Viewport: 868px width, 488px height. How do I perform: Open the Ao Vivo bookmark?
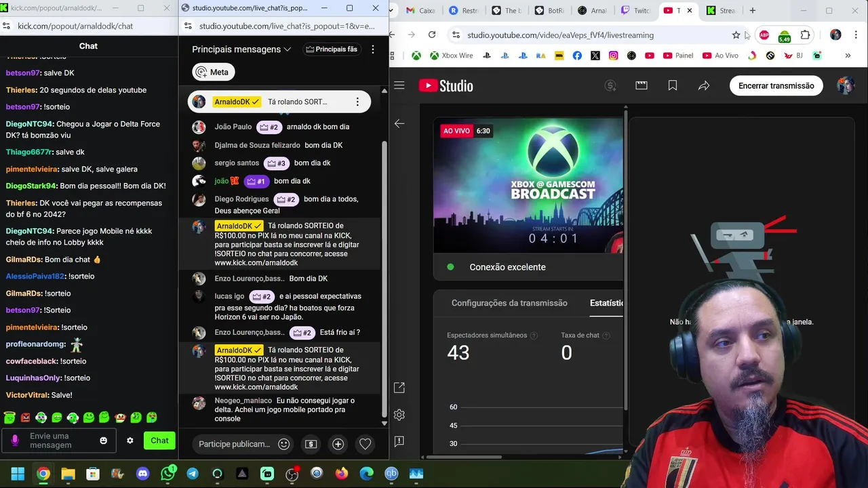[x=720, y=56]
